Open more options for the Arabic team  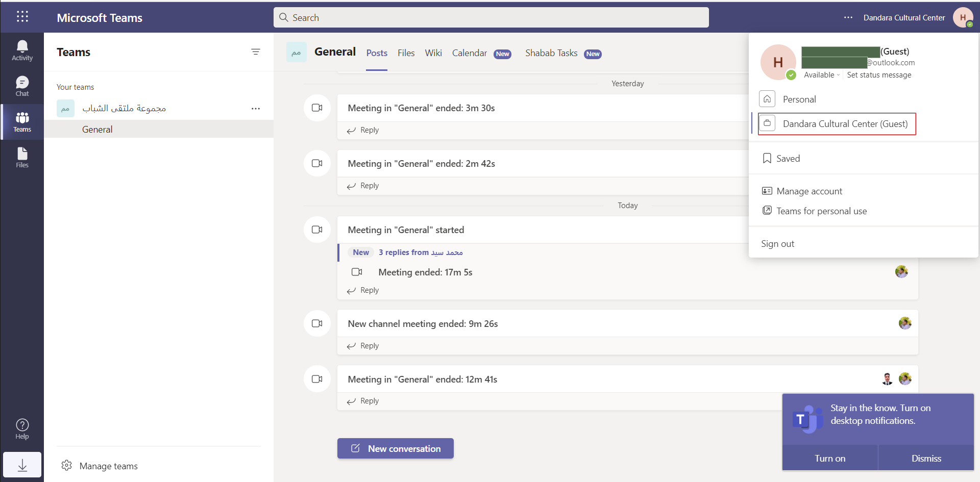pyautogui.click(x=256, y=109)
